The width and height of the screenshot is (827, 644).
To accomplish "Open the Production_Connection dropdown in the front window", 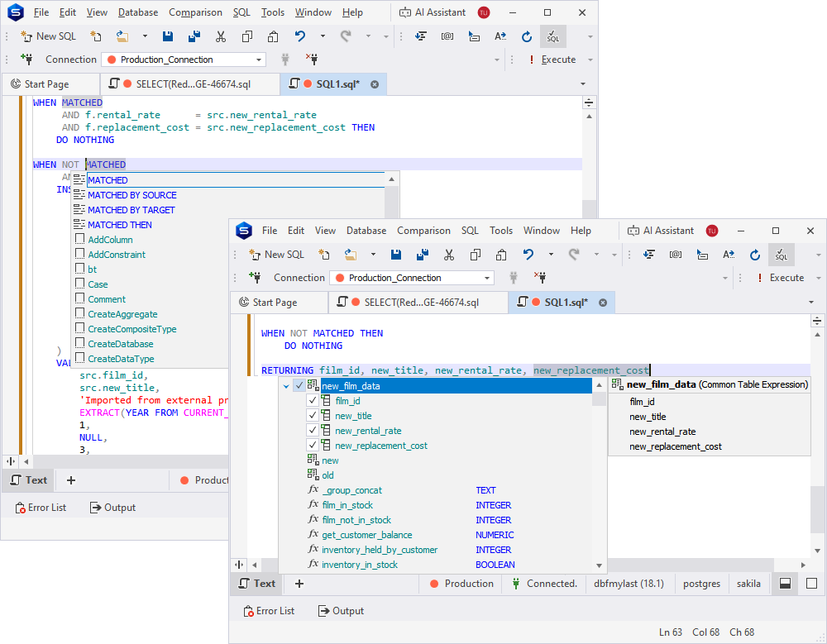I will 488,278.
